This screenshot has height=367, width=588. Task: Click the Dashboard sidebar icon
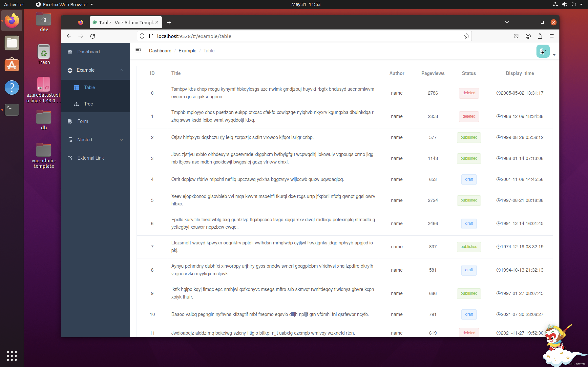71,52
